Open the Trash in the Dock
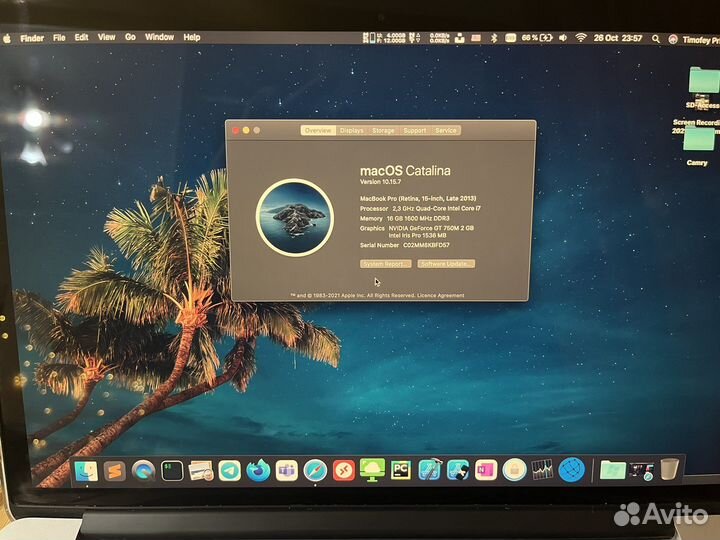Screen dimensions: 720x540 669,469
